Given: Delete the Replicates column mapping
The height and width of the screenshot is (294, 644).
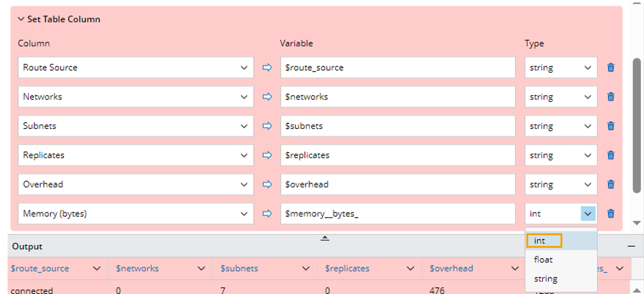Looking at the screenshot, I should 610,155.
